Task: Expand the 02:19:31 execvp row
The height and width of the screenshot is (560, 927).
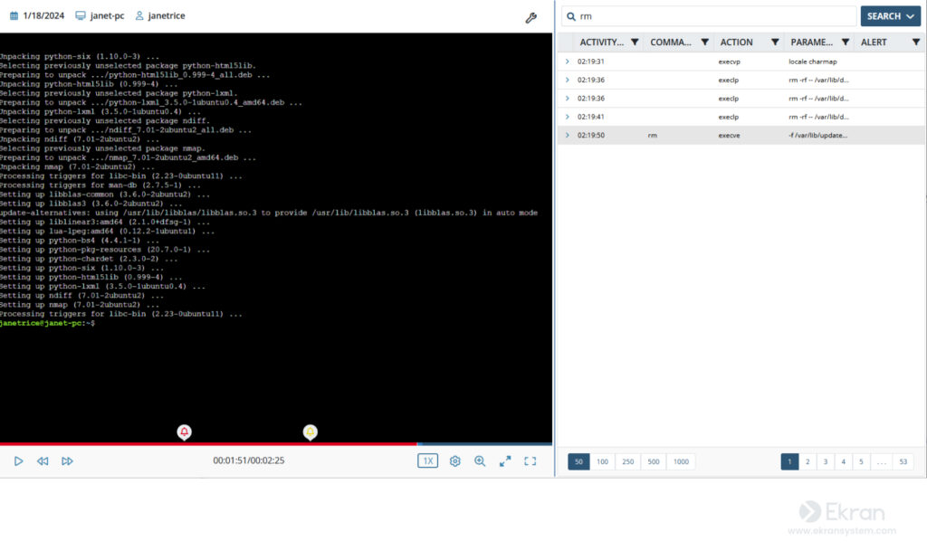Action: pos(568,62)
